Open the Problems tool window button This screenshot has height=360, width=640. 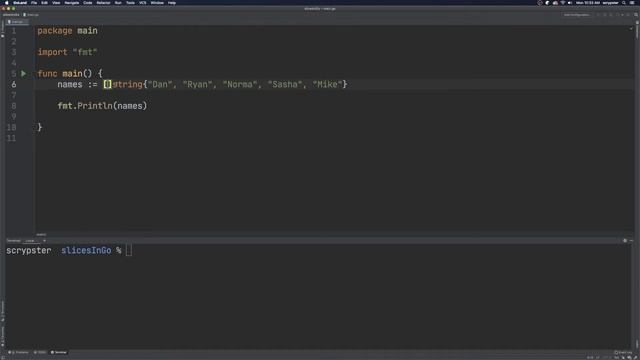point(19,352)
